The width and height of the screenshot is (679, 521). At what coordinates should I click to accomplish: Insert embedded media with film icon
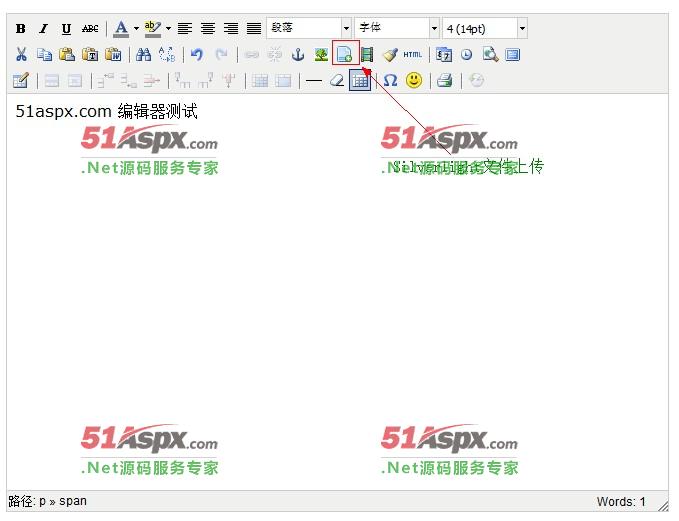pyautogui.click(x=367, y=55)
